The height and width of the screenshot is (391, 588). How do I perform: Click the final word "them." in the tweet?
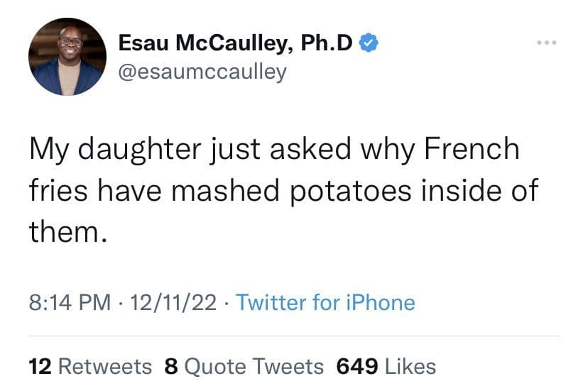(x=67, y=231)
